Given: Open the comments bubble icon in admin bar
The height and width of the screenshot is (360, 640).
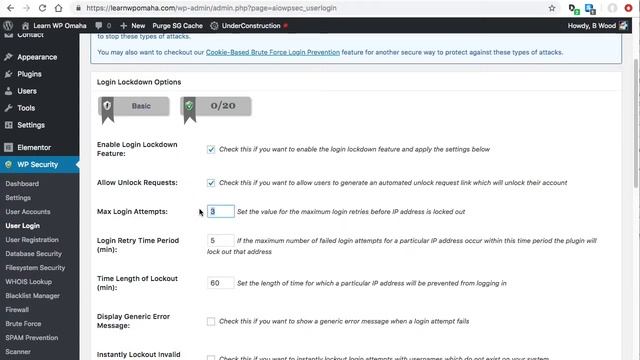Looking at the screenshot, I should click(x=99, y=26).
